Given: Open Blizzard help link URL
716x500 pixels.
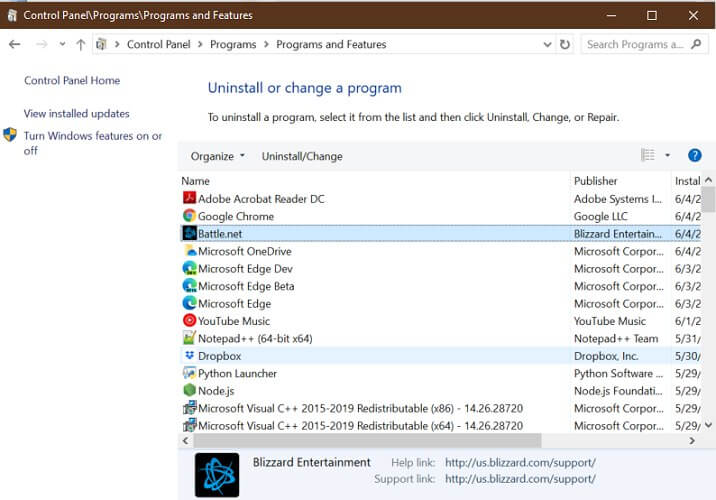Looking at the screenshot, I should coord(520,463).
